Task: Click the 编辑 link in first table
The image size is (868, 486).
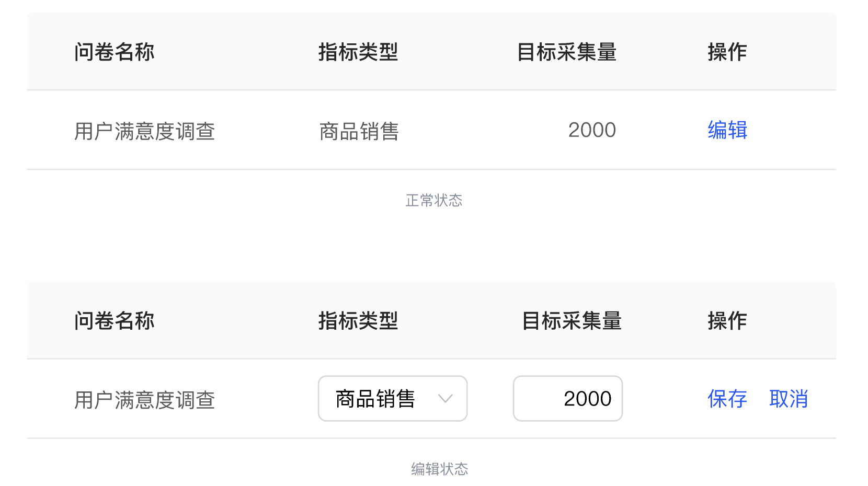Action: pos(727,130)
